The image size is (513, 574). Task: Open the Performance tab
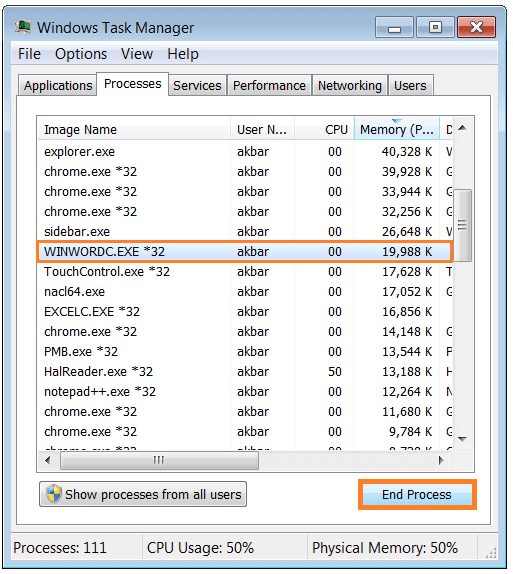[269, 85]
